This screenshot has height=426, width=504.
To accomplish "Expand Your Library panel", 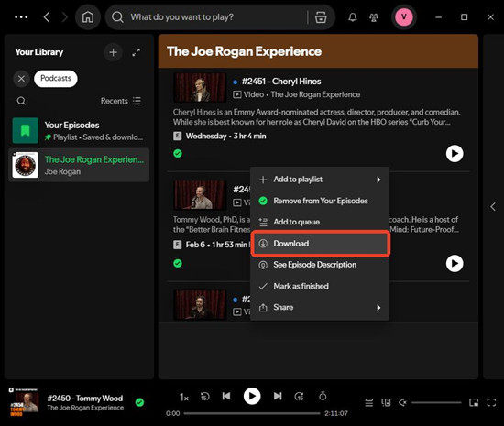I will point(137,52).
